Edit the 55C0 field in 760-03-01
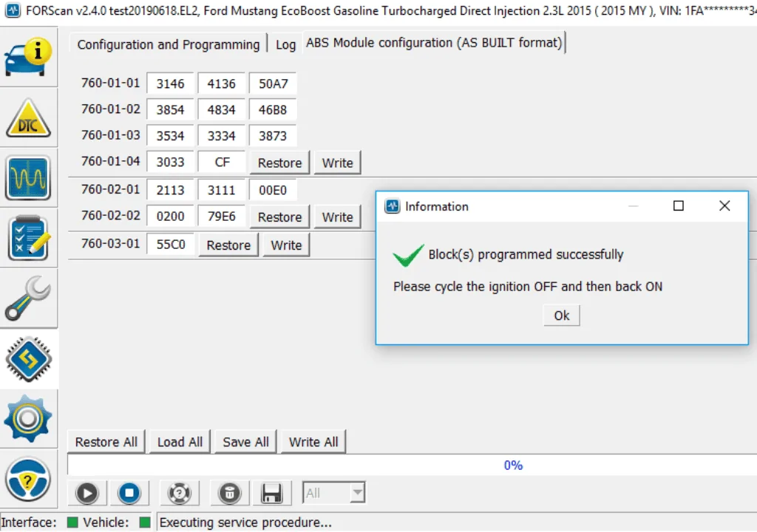757x532 pixels. click(x=171, y=244)
